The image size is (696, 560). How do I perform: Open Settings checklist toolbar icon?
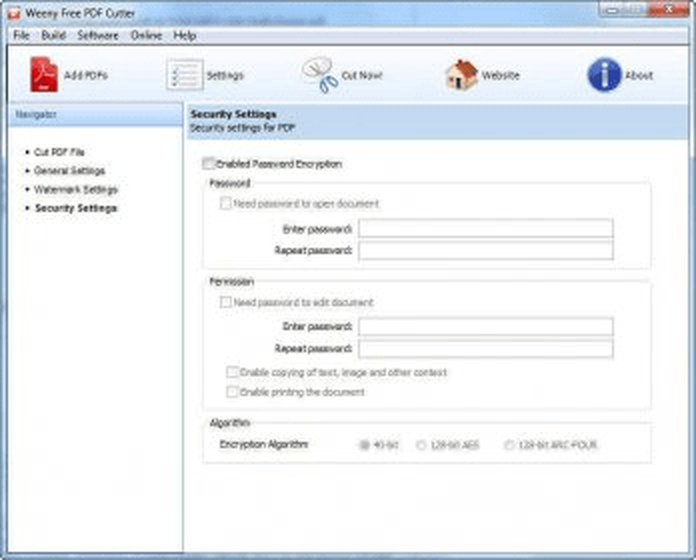185,75
